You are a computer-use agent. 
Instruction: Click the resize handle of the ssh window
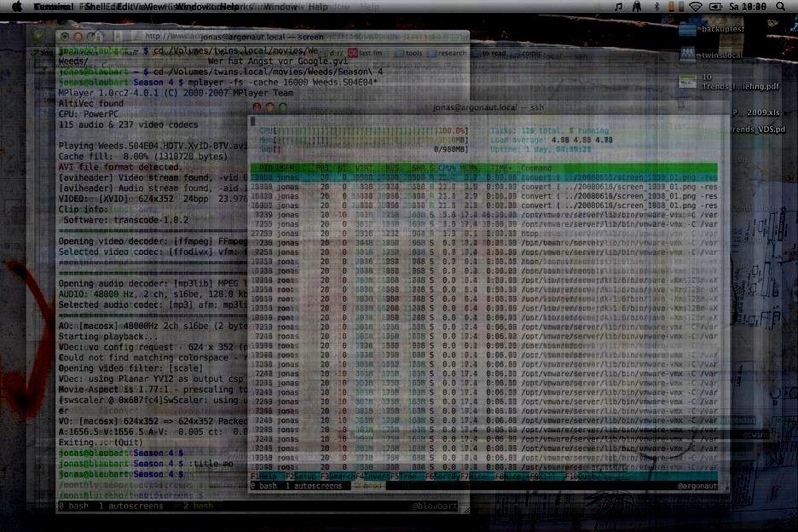click(x=725, y=488)
